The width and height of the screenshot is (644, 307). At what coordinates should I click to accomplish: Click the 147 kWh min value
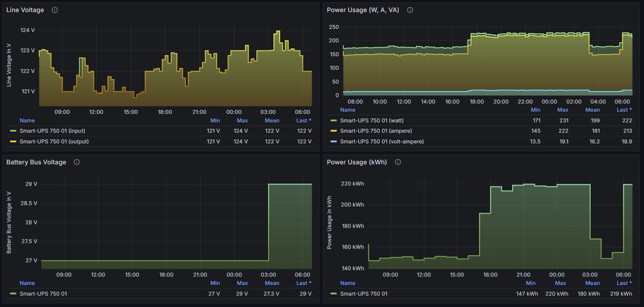[527, 294]
